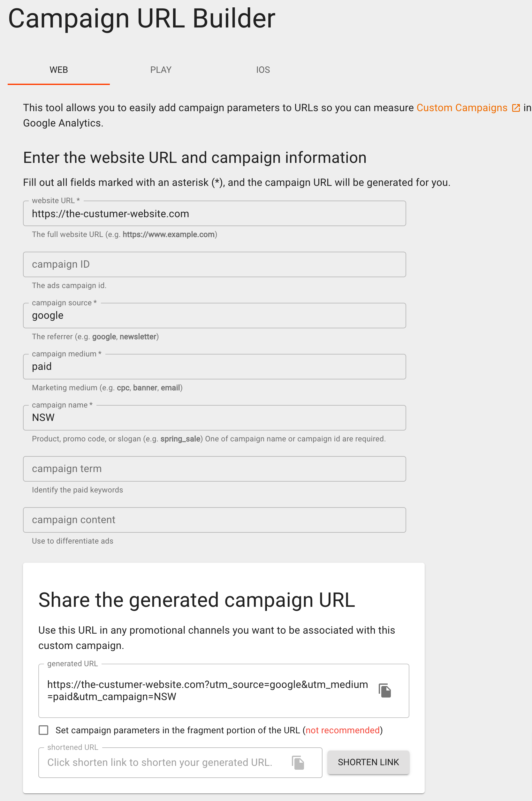
Task: Copy the shortened URL
Action: (298, 762)
